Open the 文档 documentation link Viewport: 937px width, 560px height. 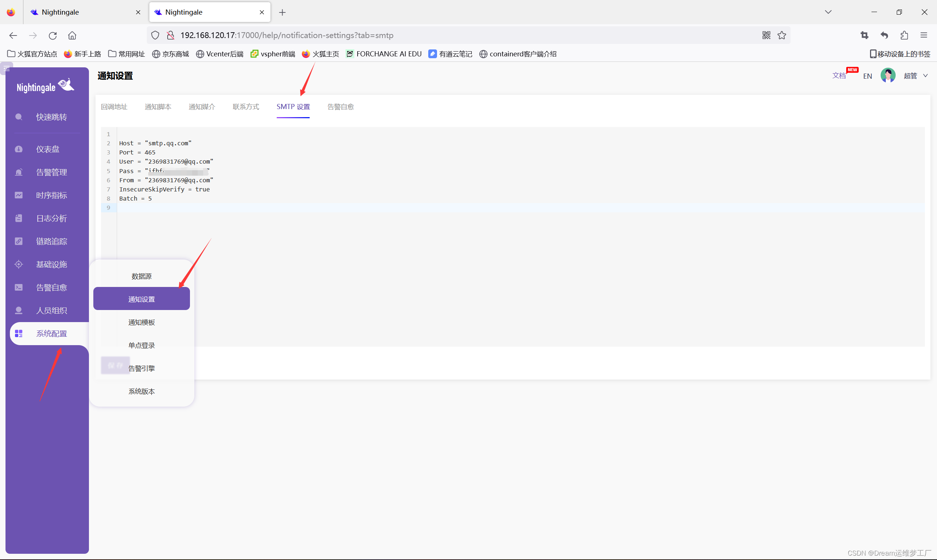839,75
